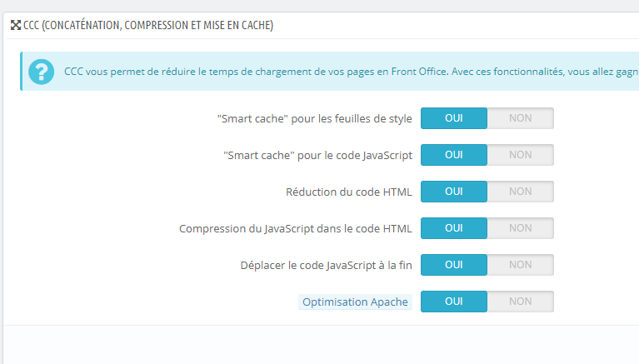Disable Smart cache for JavaScript code (NON)
Screen dimensions: 639x364
(520, 155)
